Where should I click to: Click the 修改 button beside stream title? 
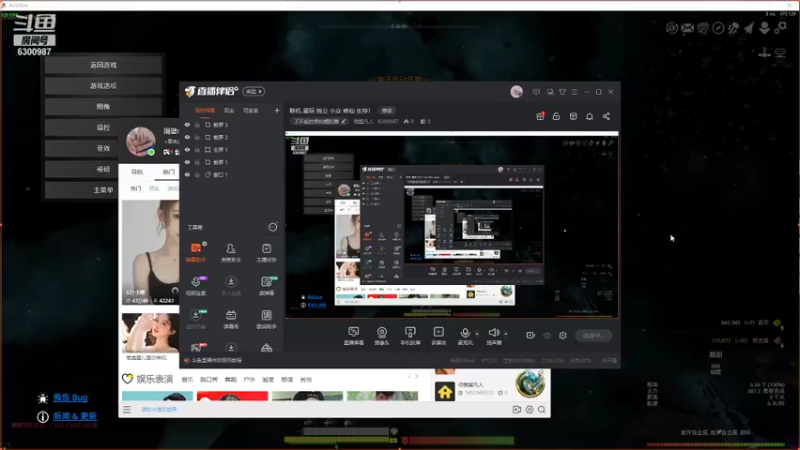(x=387, y=111)
